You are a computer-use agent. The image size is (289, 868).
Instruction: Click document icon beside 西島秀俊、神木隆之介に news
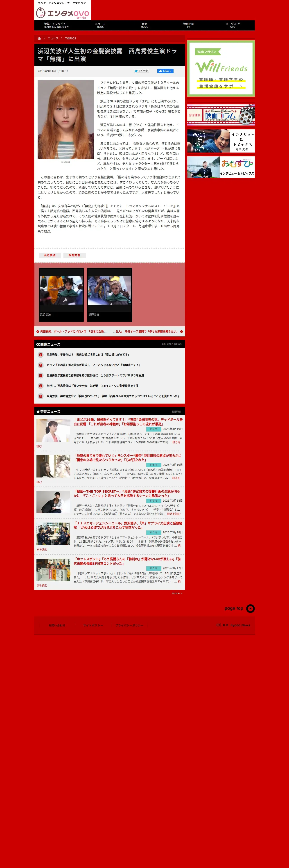(41, 396)
